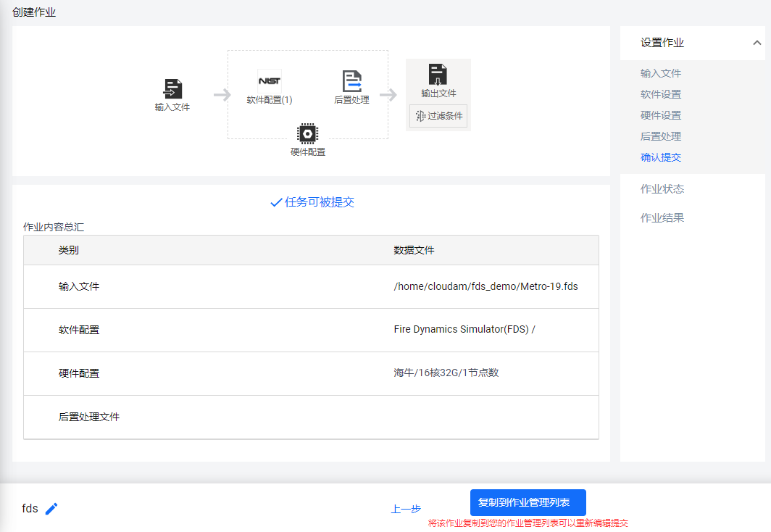Click the 类别 column header
Image resolution: width=771 pixels, height=532 pixels.
(68, 250)
